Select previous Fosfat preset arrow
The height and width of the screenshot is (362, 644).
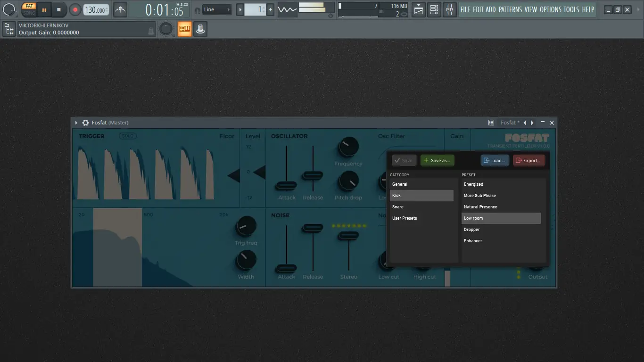click(x=525, y=123)
